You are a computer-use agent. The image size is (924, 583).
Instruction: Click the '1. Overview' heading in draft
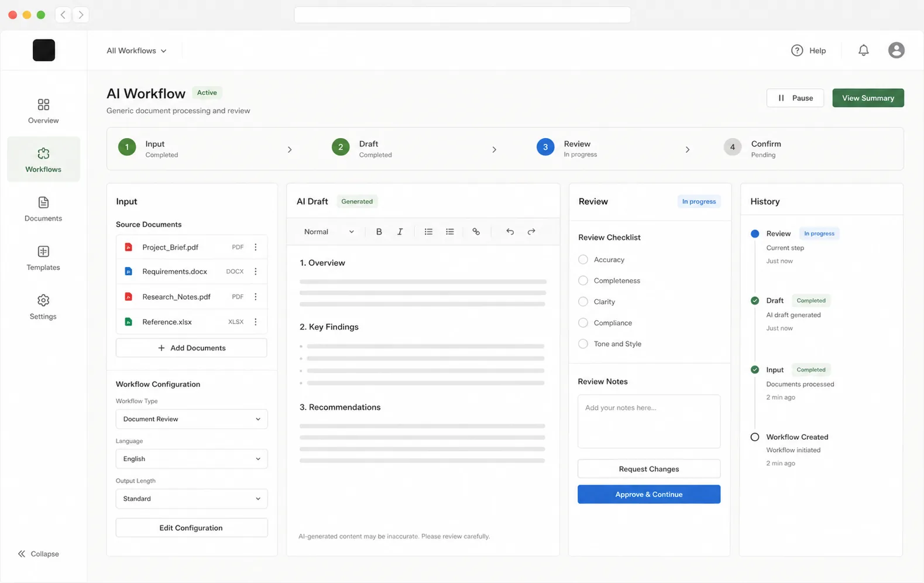(322, 263)
